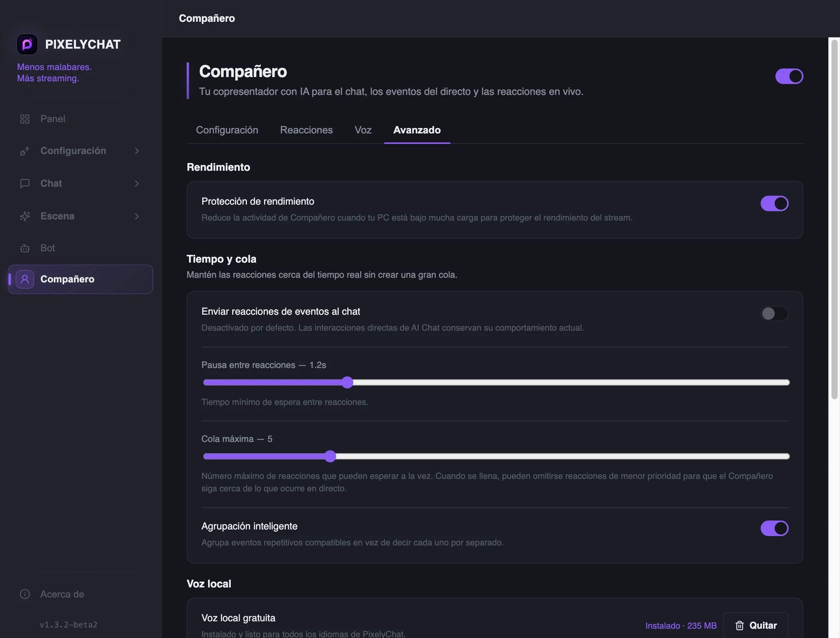Click the version label v1.3.2-beta2

(x=68, y=625)
